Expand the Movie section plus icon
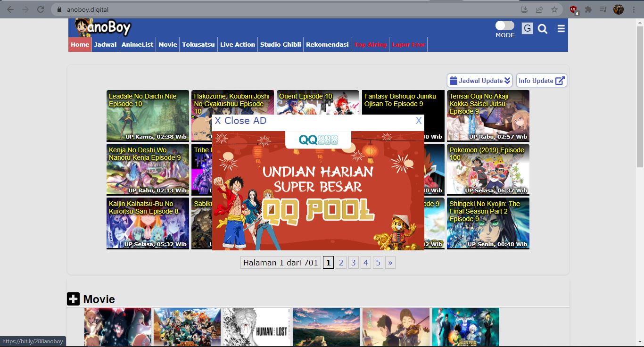Screen dimensions: 644x347 [73, 299]
